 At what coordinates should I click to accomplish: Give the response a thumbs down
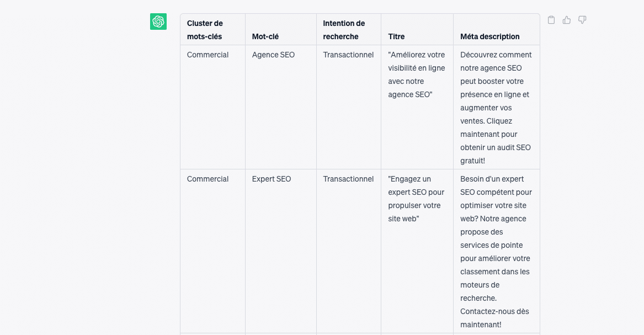point(582,20)
